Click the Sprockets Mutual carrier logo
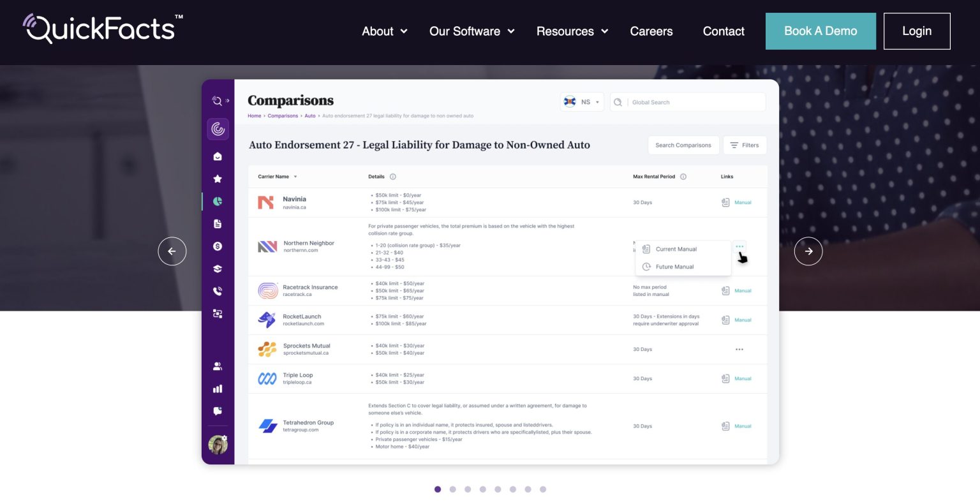Image resolution: width=980 pixels, height=504 pixels. (267, 349)
